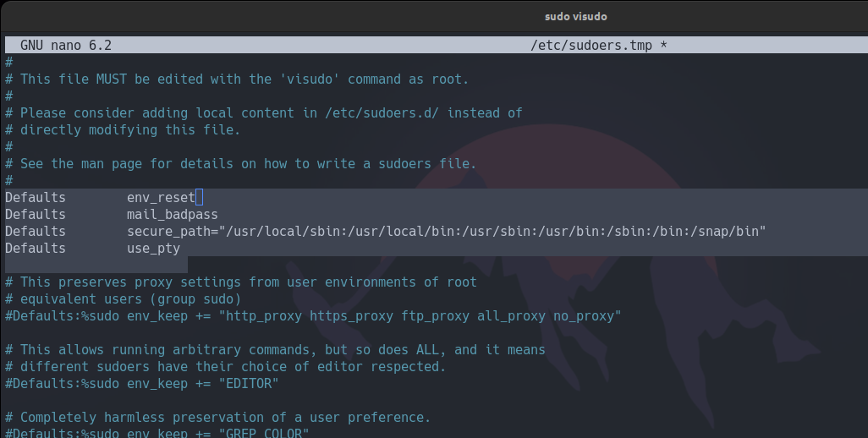Click the 'sudo visudo' window title
Screen dimensions: 868x438
(575, 16)
